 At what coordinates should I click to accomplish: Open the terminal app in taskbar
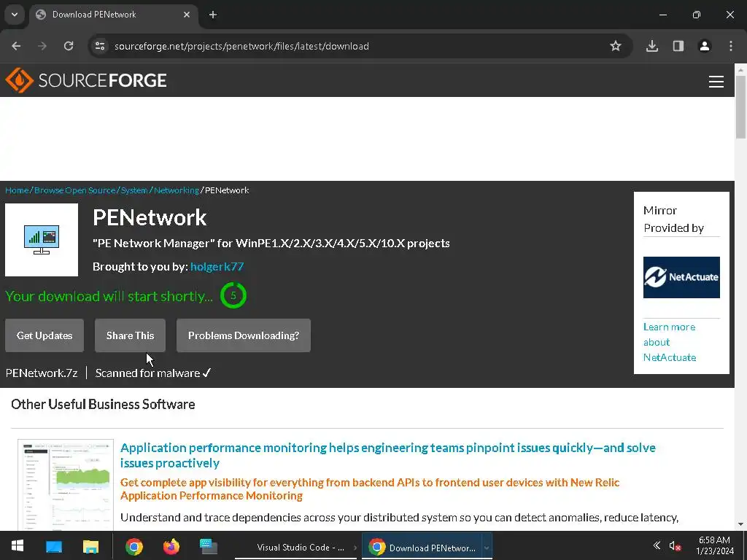click(x=208, y=546)
